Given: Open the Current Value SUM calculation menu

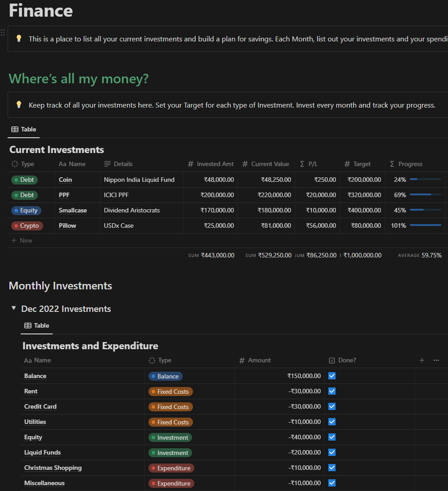Looking at the screenshot, I should click(268, 255).
